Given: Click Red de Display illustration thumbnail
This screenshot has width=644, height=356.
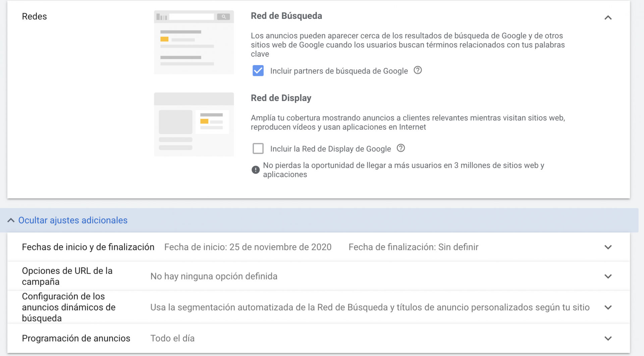Looking at the screenshot, I should coord(194,124).
